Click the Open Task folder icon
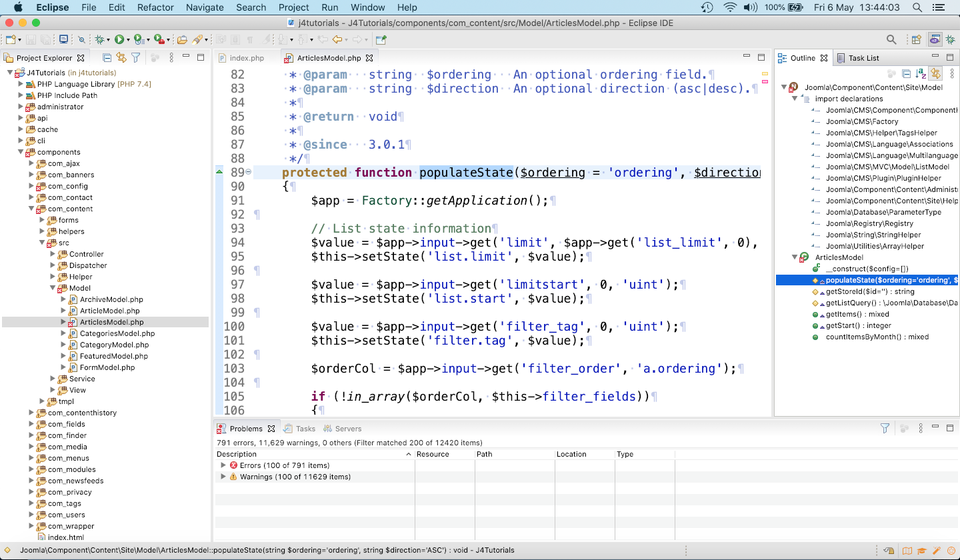 (x=182, y=39)
